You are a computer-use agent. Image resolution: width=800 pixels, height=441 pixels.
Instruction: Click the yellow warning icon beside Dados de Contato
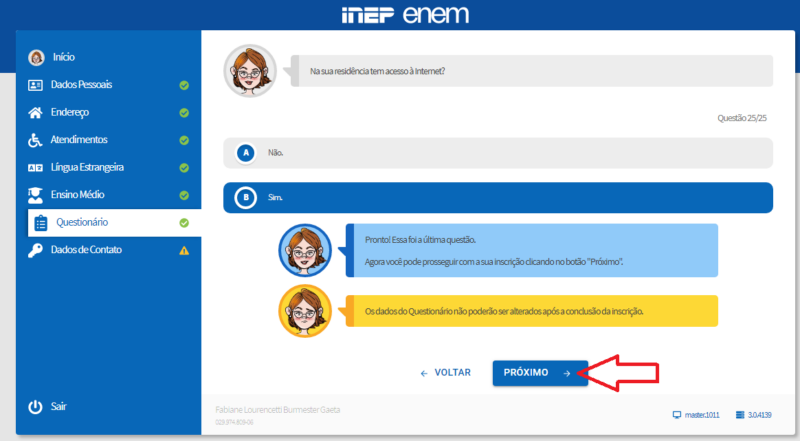[x=184, y=250]
